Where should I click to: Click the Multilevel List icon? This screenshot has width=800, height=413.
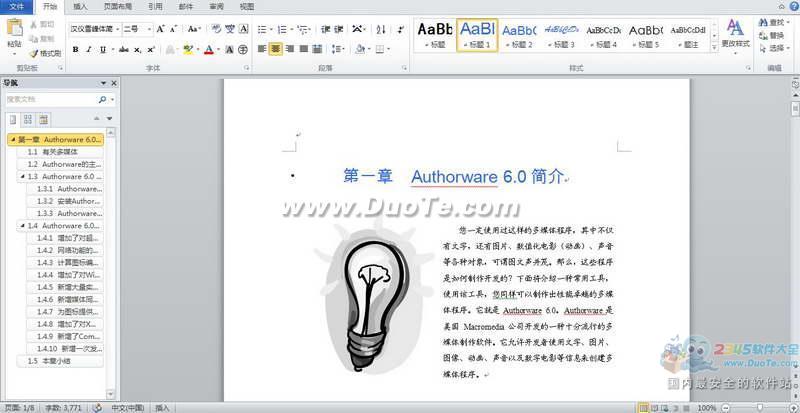tap(302, 29)
